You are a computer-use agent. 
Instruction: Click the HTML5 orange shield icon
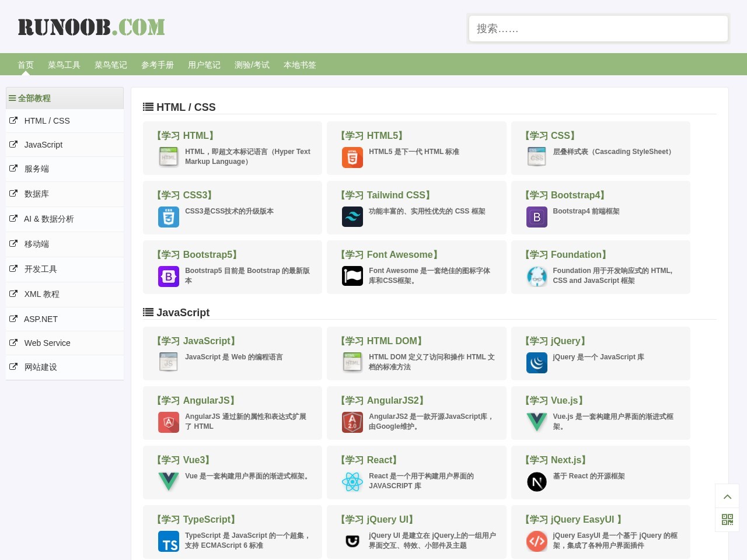(352, 157)
